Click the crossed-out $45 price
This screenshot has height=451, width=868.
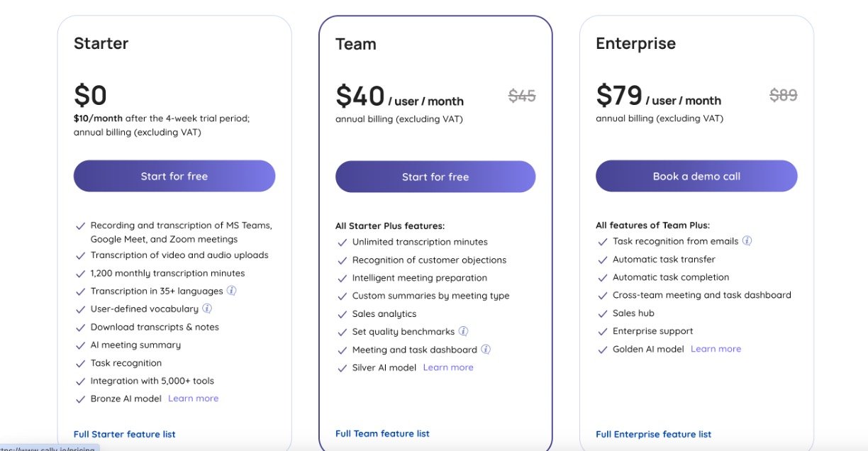[x=522, y=96]
